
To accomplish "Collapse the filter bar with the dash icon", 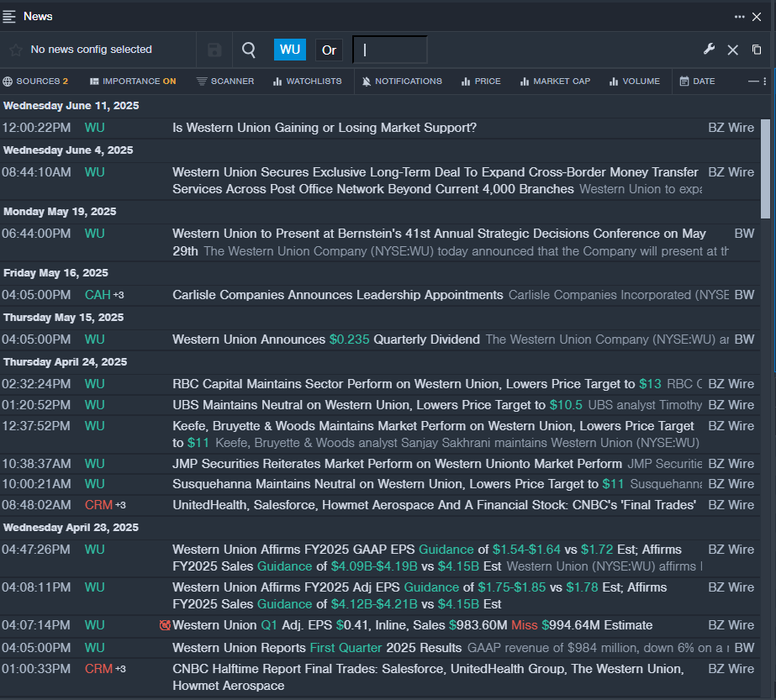I will (753, 82).
